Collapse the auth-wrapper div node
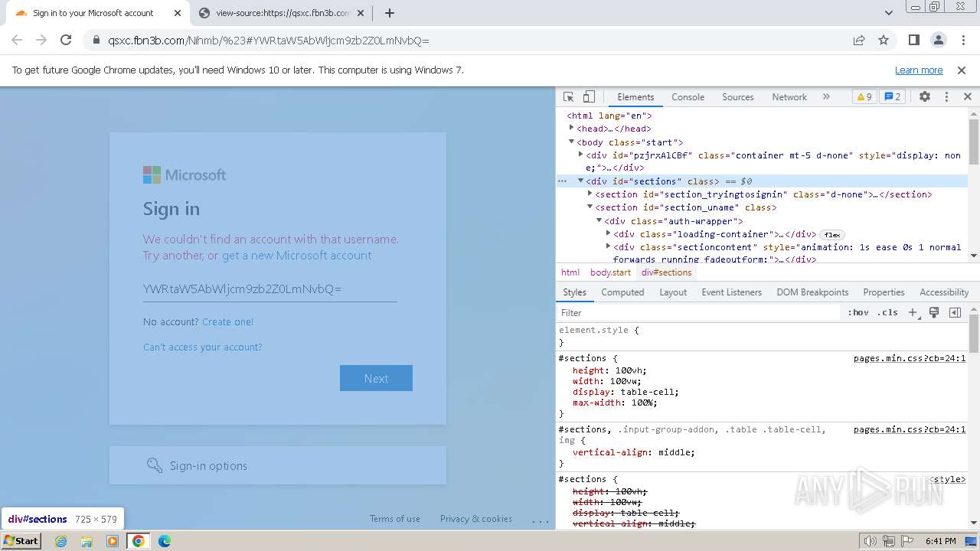Screen dimensions: 980x551 tap(599, 220)
